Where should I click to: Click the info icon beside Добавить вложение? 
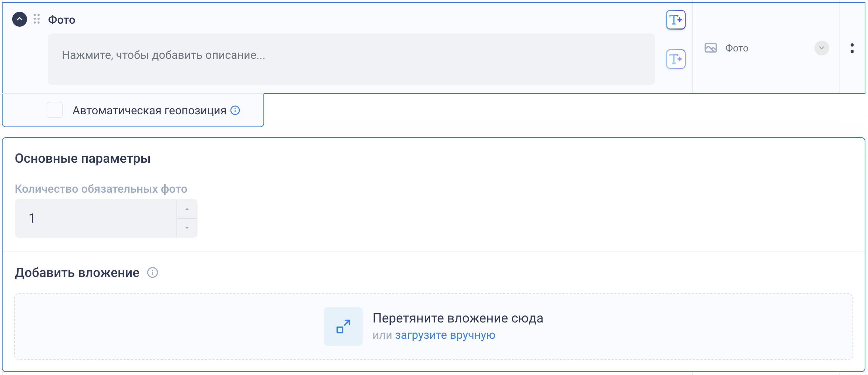click(x=152, y=273)
